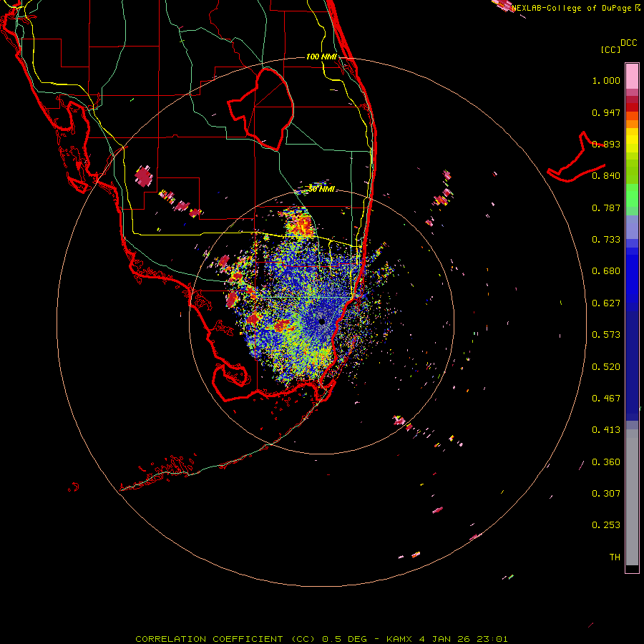The width and height of the screenshot is (644, 644).
Task: Pick the lavender color bar segment near 0.733
Action: [632, 227]
